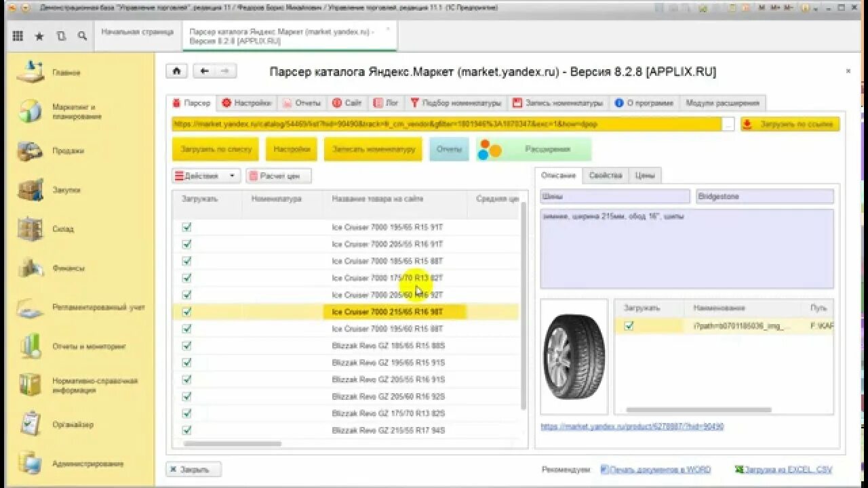
Task: Open the functions grid menu icon
Action: [x=18, y=36]
